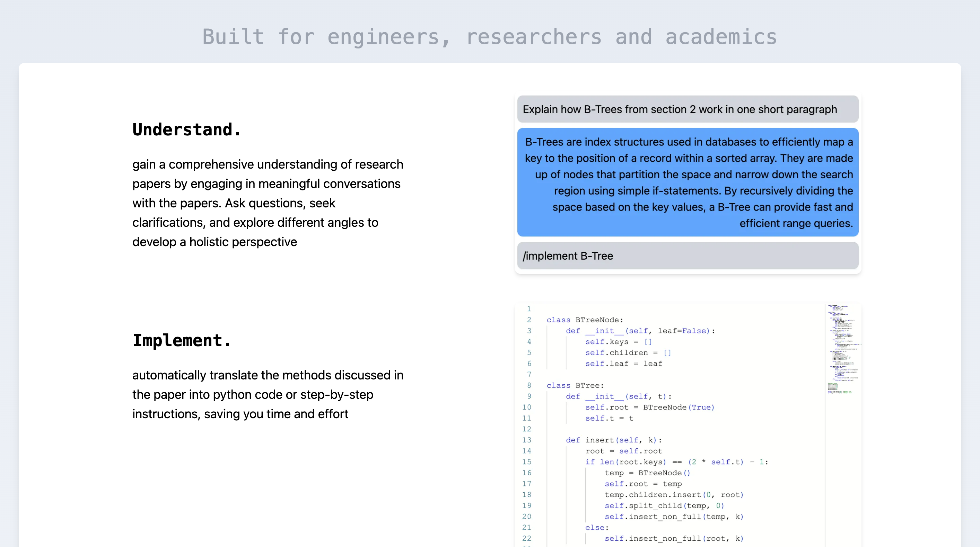
Task: Click the blue B-Trees answer bubble
Action: tap(688, 182)
